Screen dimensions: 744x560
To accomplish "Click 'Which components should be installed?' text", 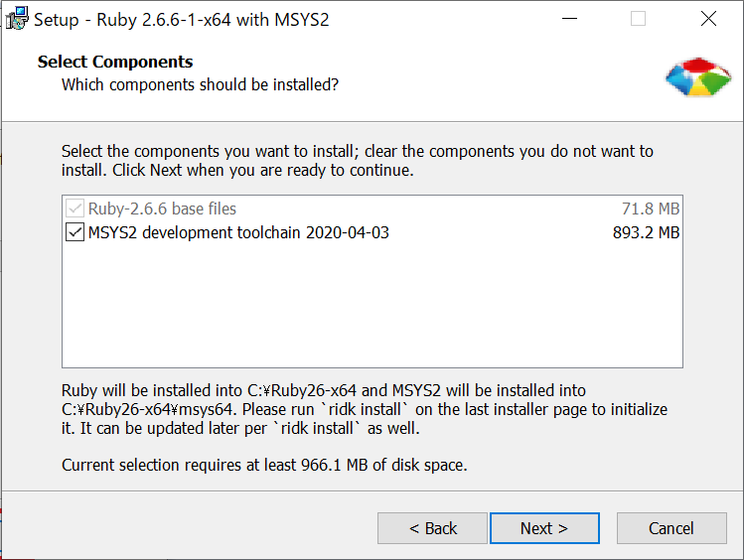I will pos(201,84).
